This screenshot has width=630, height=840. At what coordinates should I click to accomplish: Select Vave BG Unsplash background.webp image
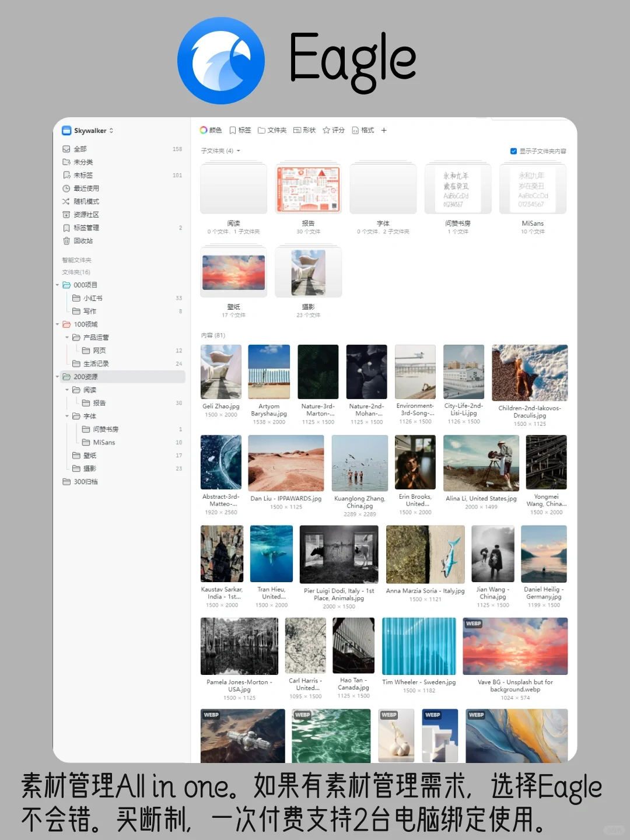[515, 646]
